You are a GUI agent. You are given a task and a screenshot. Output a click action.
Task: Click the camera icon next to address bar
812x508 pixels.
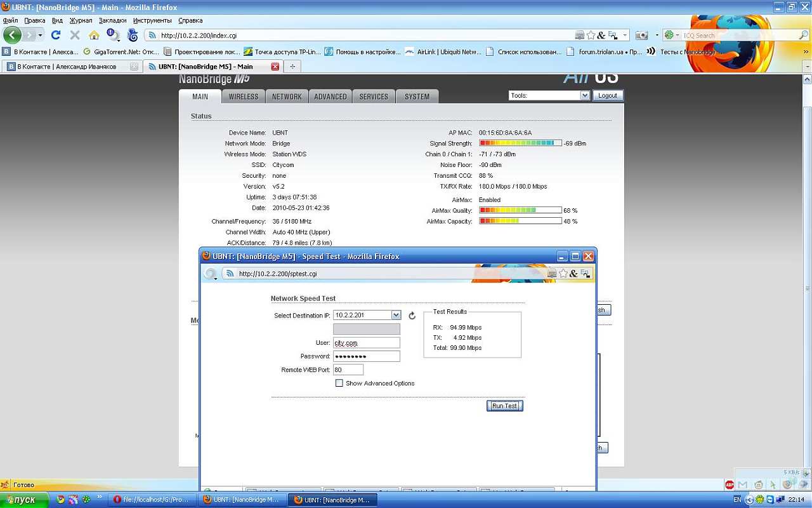coord(641,36)
